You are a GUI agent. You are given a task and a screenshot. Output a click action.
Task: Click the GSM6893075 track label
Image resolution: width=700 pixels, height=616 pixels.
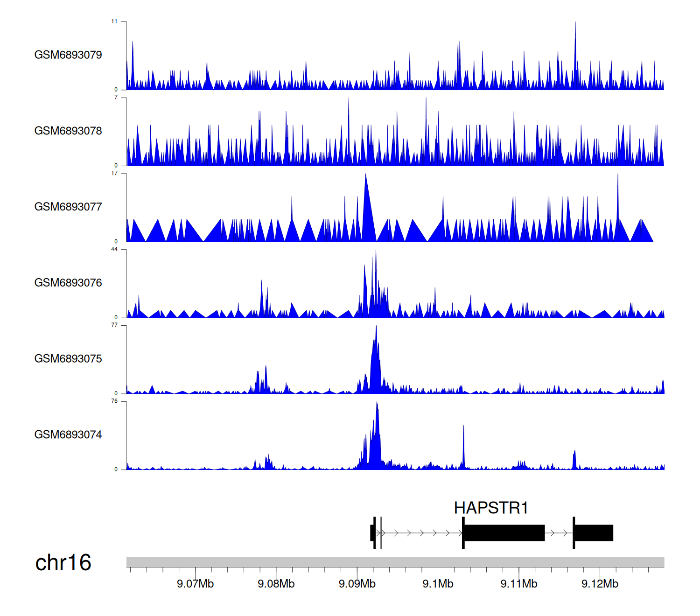[x=68, y=359]
